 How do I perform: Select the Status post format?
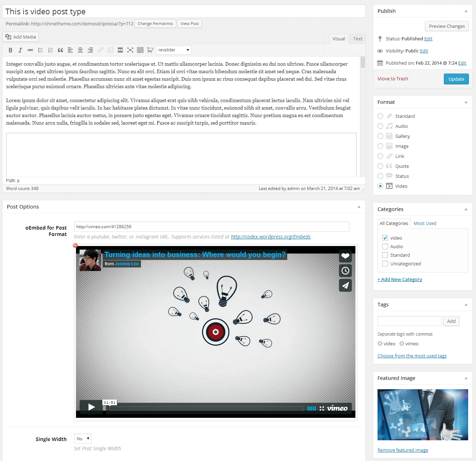380,176
